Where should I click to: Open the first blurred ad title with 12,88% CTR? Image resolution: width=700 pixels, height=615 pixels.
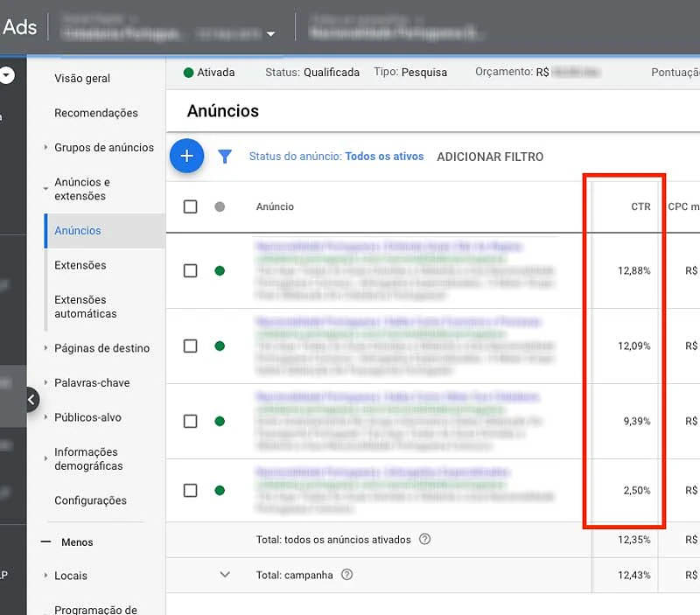(x=388, y=247)
